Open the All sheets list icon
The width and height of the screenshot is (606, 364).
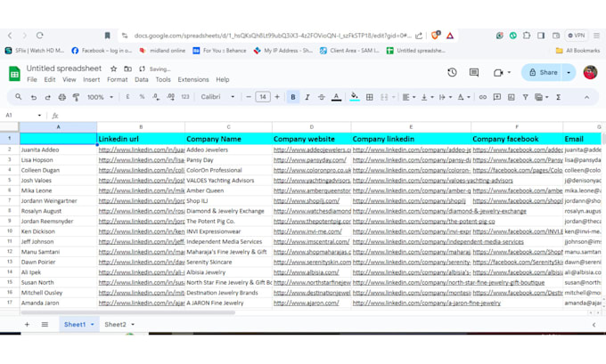(45, 324)
